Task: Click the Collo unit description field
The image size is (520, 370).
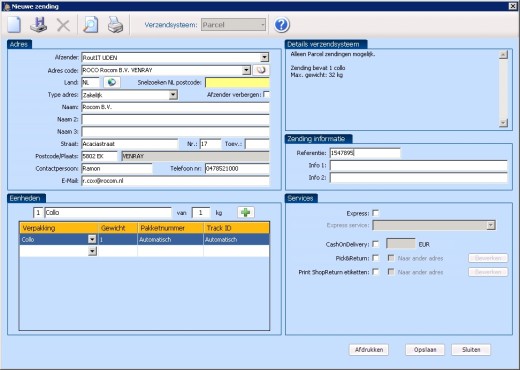Action: (x=108, y=213)
